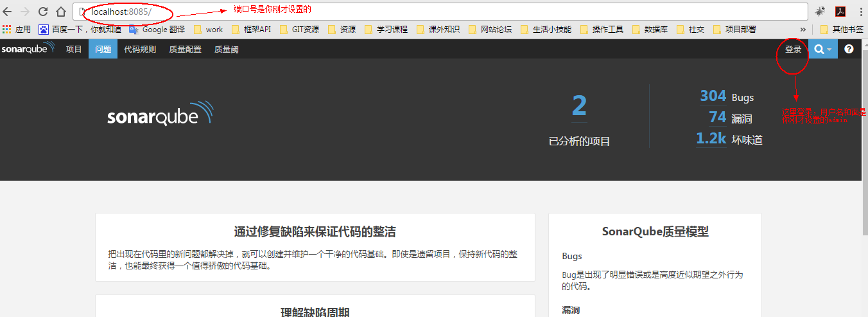Open the search magnifier dropdown

point(823,49)
